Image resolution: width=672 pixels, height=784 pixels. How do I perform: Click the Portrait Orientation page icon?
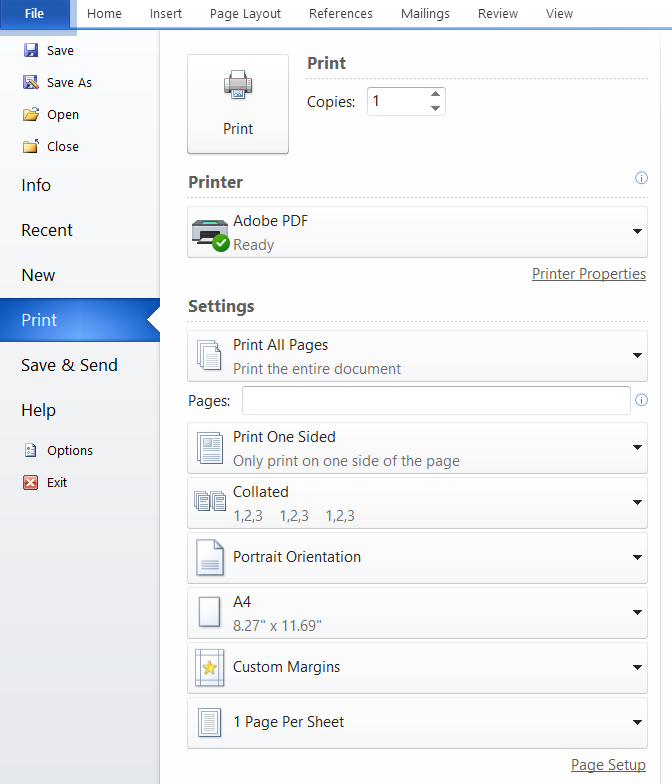click(210, 558)
